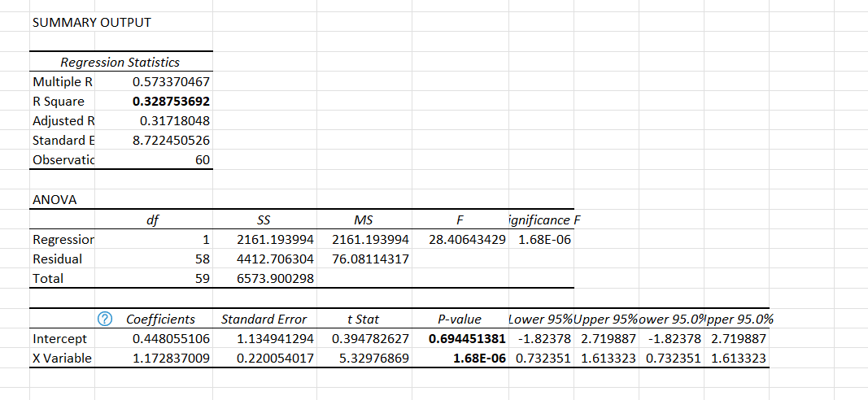This screenshot has width=868, height=400.
Task: Click the Regressior row label
Action: click(x=63, y=240)
